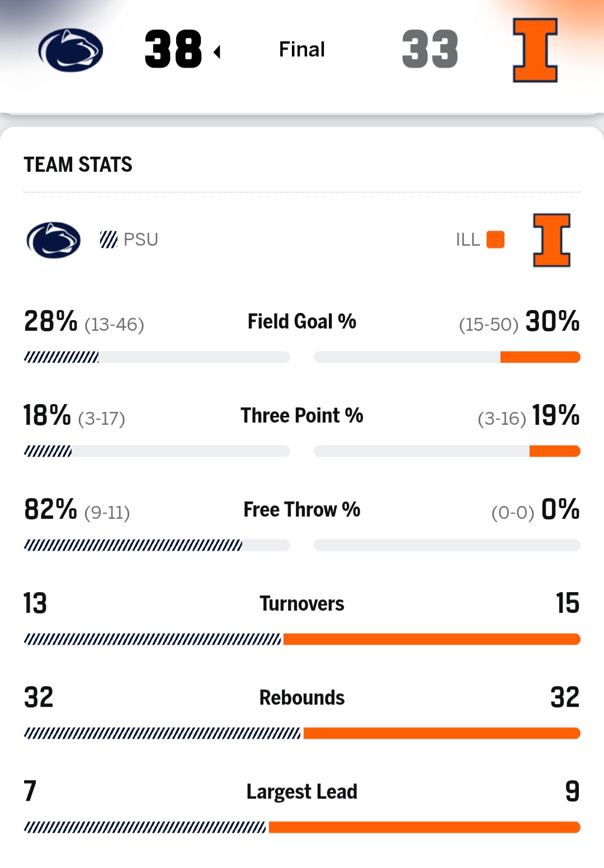
Task: Tap the orange Turnovers bar segment
Action: coord(431,639)
